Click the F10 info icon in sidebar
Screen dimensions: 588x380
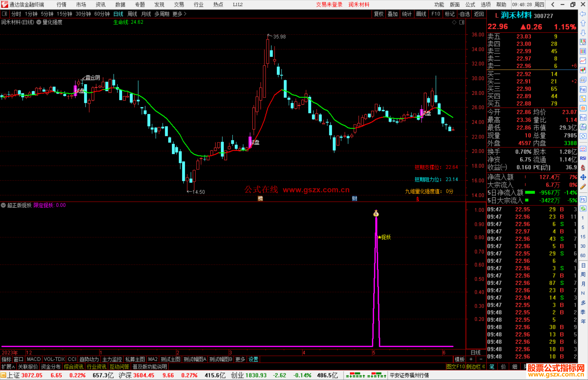(x=583, y=89)
